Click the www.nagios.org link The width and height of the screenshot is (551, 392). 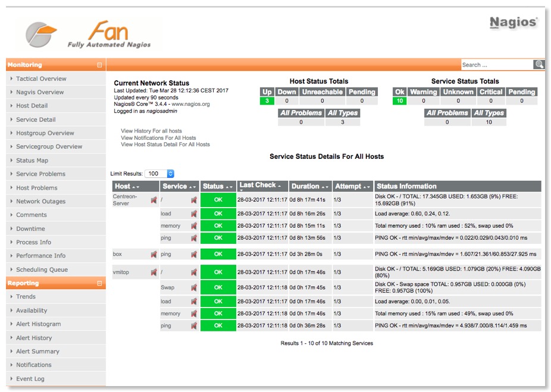click(190, 104)
